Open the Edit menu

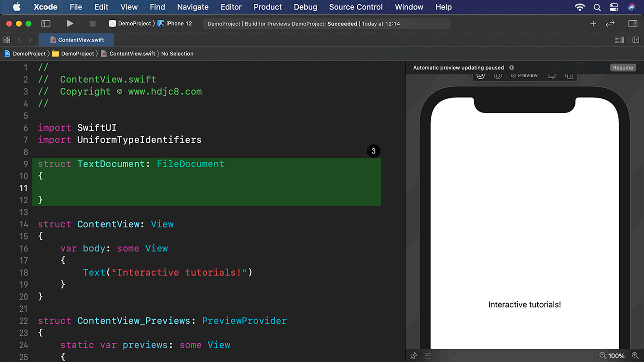[101, 7]
